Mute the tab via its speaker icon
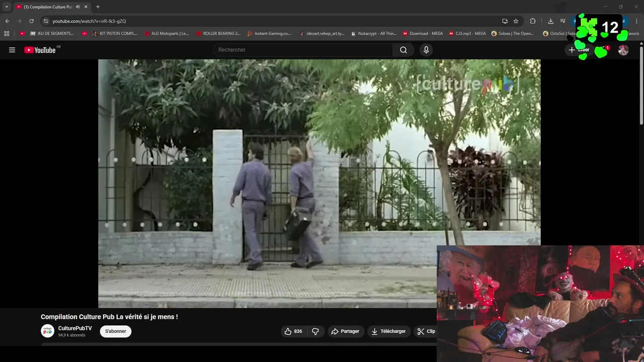The width and height of the screenshot is (644, 362). (77, 7)
